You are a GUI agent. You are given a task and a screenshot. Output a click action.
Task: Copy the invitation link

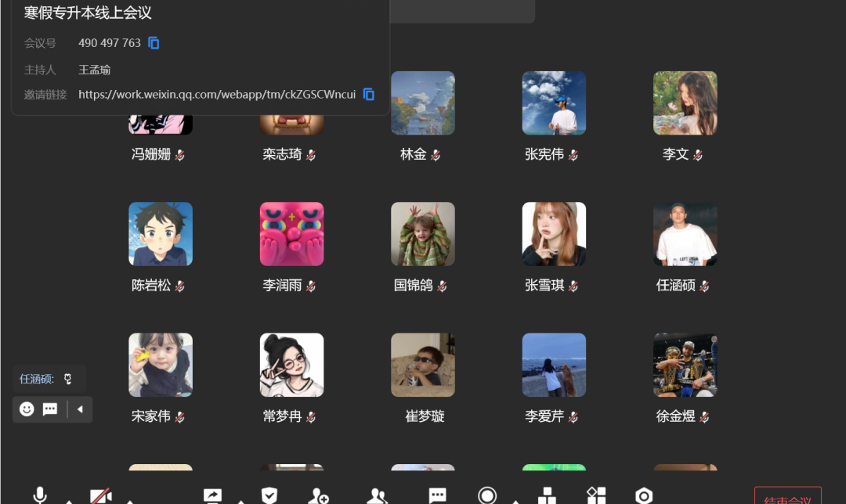coord(368,95)
